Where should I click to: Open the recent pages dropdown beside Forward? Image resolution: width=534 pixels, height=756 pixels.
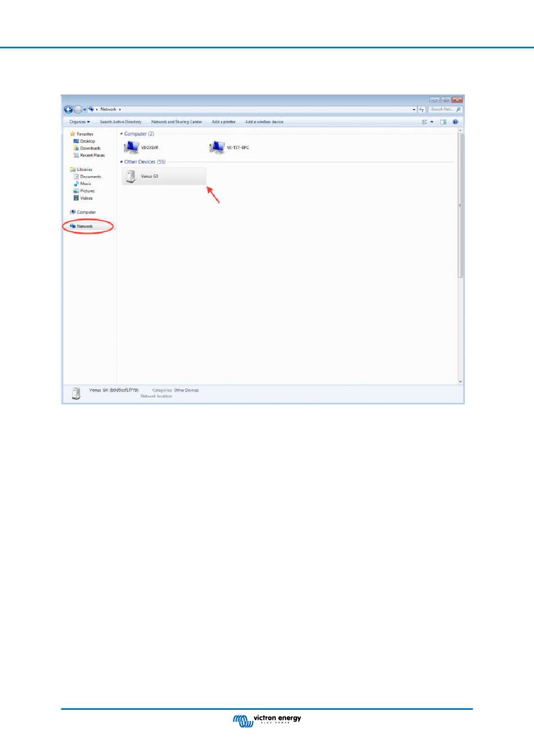pyautogui.click(x=85, y=110)
